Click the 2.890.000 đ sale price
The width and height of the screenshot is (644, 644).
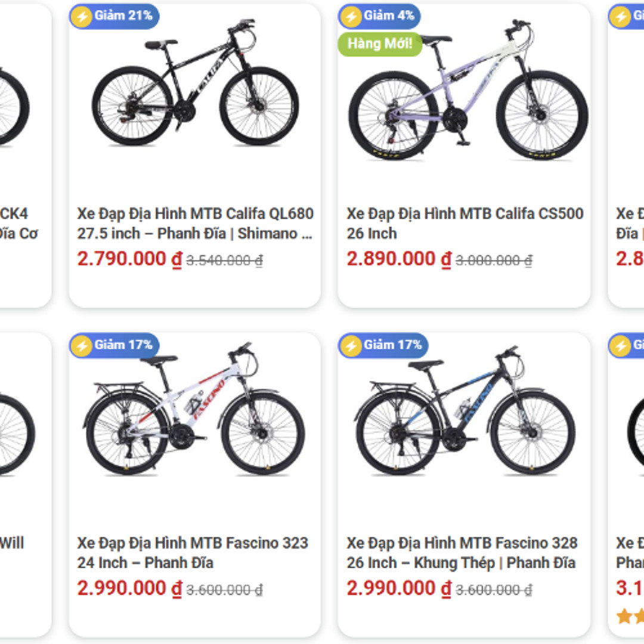tap(399, 259)
